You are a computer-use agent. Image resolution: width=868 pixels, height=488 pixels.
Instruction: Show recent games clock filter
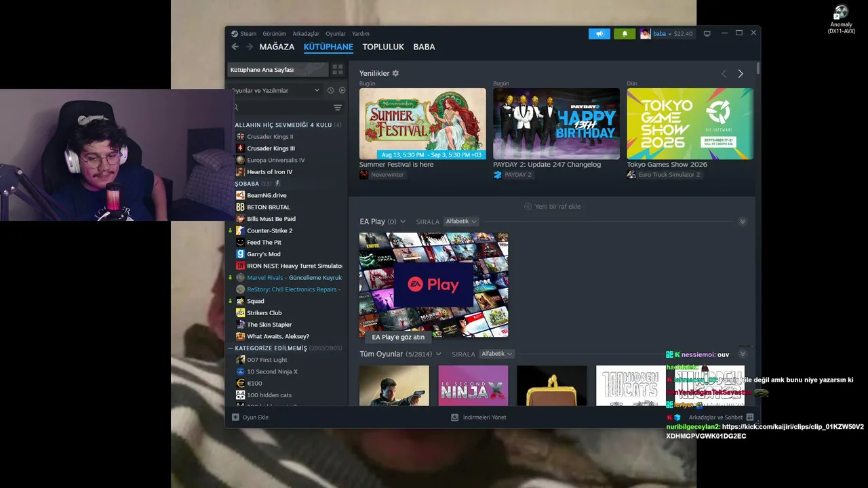click(330, 90)
